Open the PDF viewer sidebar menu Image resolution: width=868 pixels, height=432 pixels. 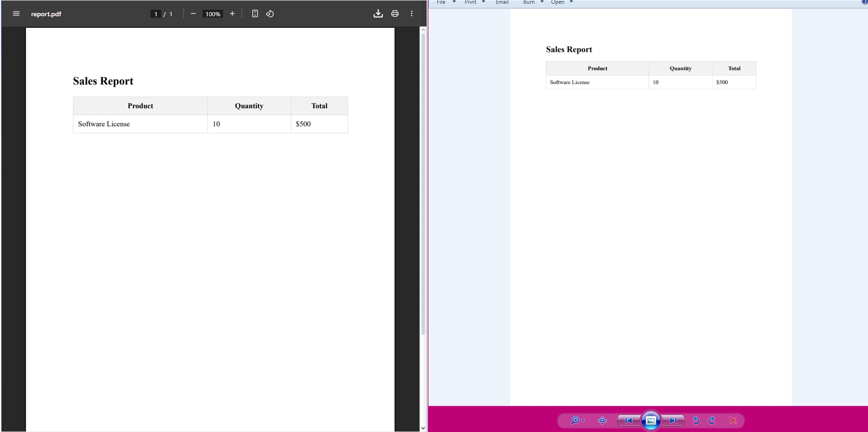16,13
